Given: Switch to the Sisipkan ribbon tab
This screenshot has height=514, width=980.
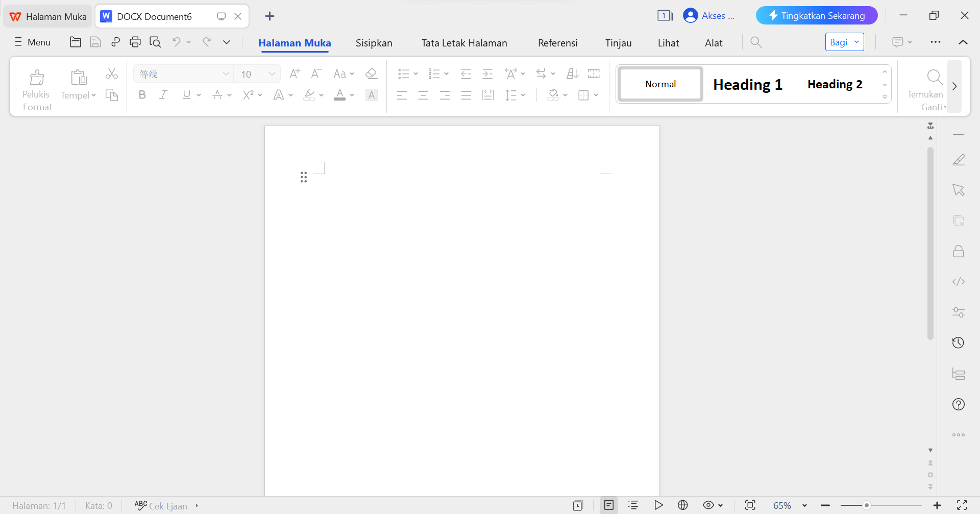Looking at the screenshot, I should point(374,43).
